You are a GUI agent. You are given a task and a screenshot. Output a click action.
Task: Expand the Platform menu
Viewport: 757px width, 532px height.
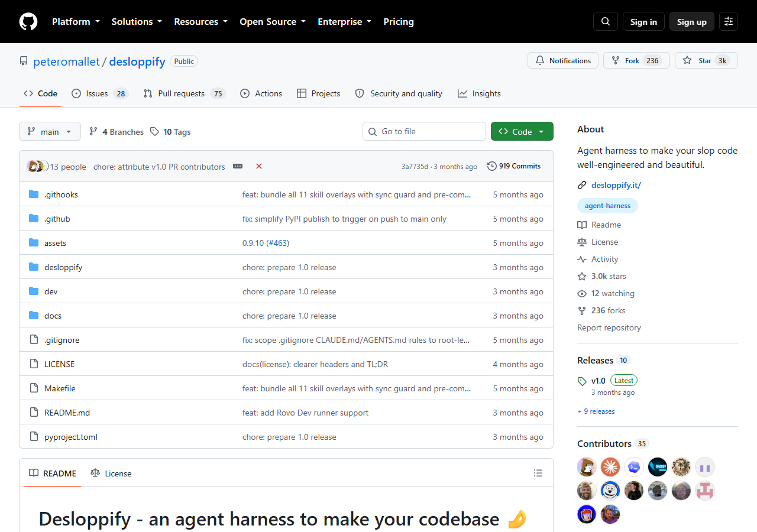[76, 22]
